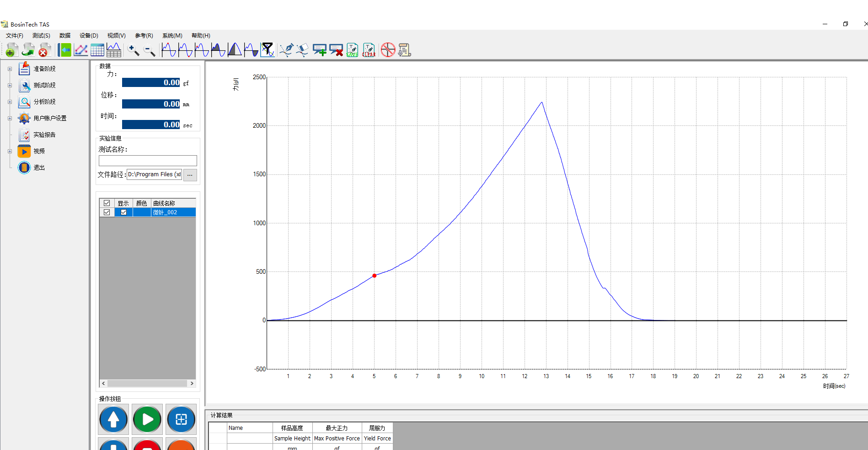Select the curve point marker tool
The width and height of the screenshot is (868, 450).
202,50
